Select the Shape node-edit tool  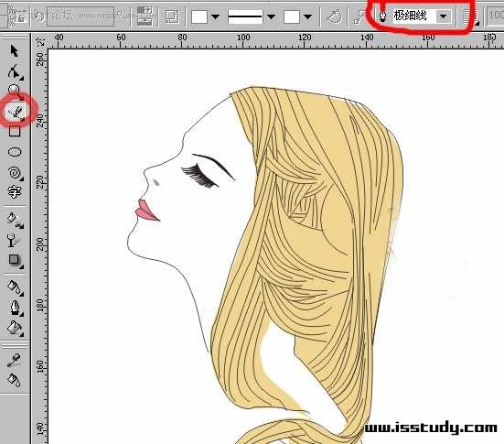coord(15,71)
